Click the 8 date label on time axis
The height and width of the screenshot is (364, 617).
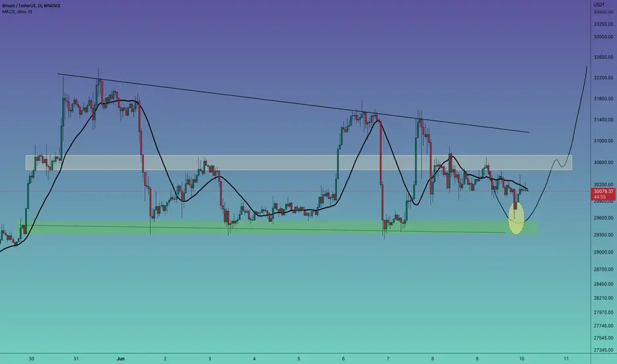click(432, 359)
